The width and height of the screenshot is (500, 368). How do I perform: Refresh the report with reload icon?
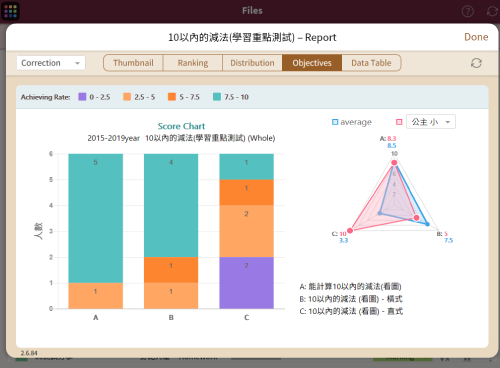(x=476, y=63)
